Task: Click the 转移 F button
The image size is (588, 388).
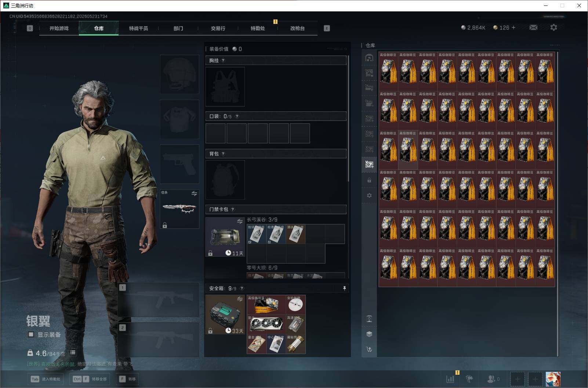Action: tap(127, 379)
